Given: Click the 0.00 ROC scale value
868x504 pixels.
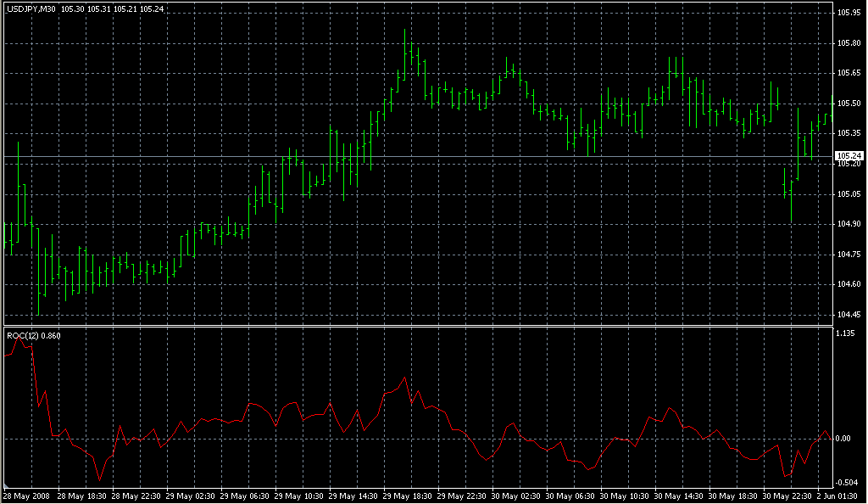Looking at the screenshot, I should [x=843, y=439].
